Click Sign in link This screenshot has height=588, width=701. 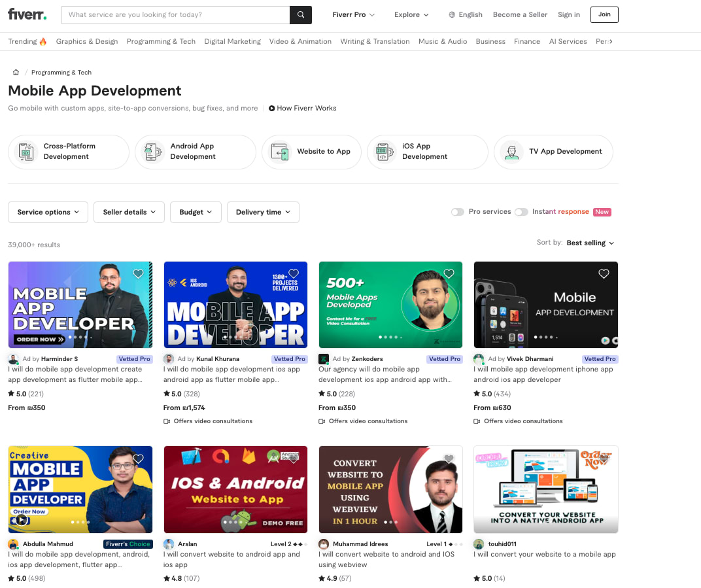[569, 15]
